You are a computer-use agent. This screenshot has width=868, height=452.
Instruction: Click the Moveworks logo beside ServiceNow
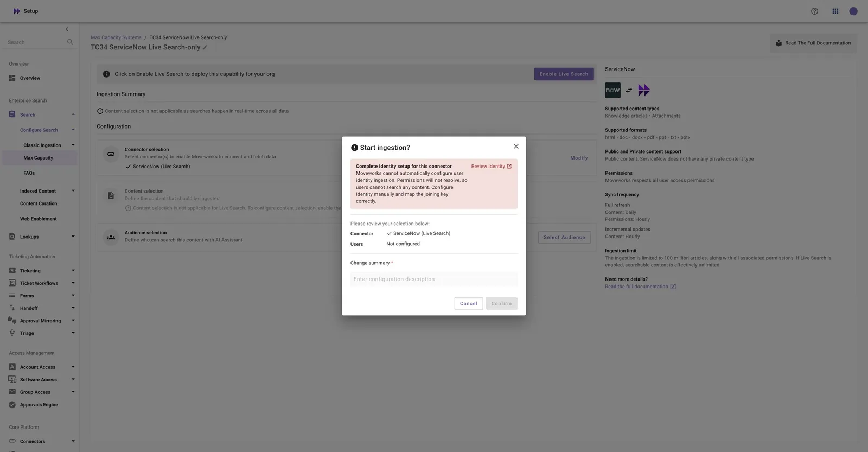tap(644, 90)
